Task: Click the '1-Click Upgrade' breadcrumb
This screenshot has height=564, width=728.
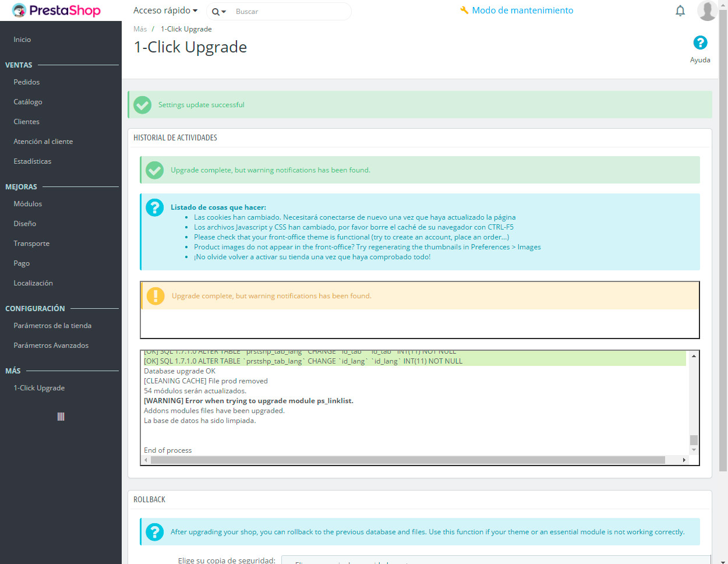Action: tap(186, 29)
